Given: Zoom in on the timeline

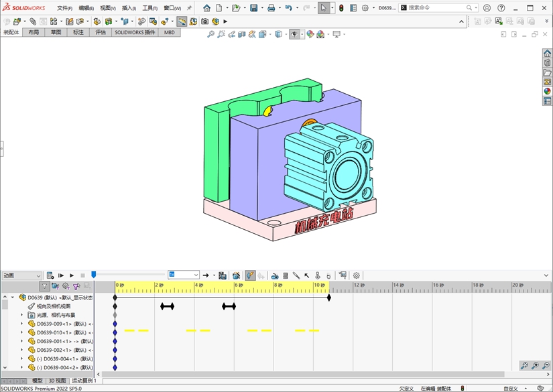Looking at the screenshot, I should [x=535, y=366].
